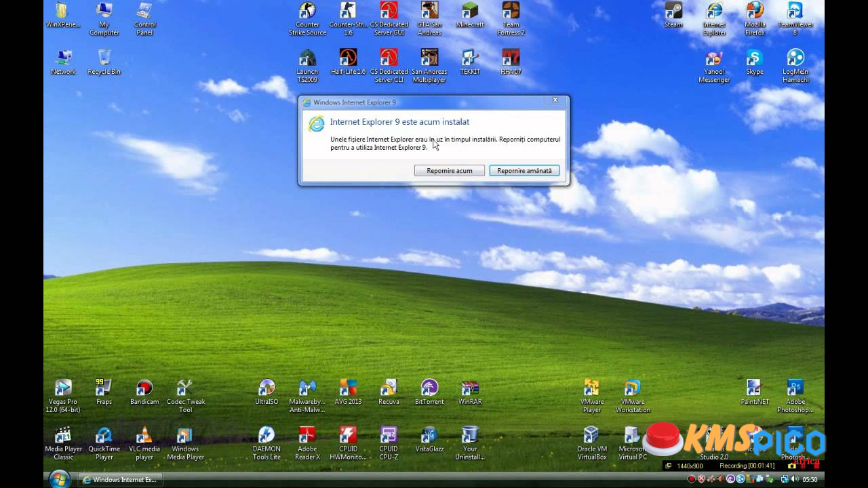The width and height of the screenshot is (868, 488).
Task: Launch the BitTorrent desktop icon
Action: [x=429, y=392]
